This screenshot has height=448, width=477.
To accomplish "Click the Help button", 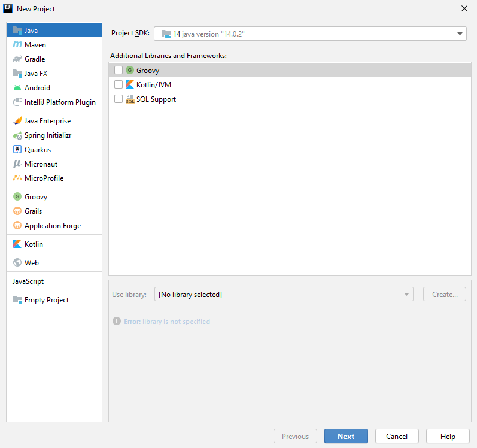I will pos(448,437).
